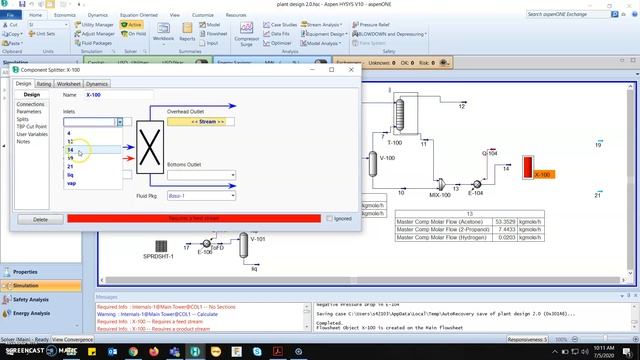Open the Dynamics tab in X-100 dialog
640x360 pixels.
(97, 84)
